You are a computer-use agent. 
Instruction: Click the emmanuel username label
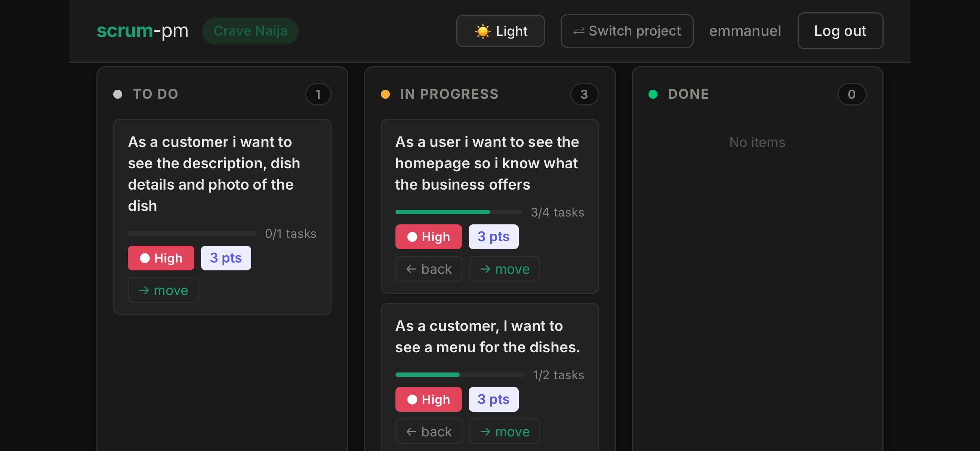745,31
